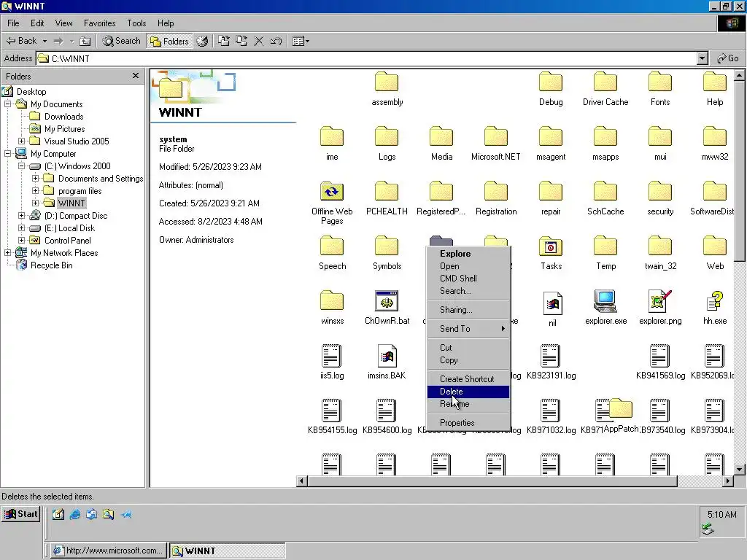Click the Start button
The image size is (747, 560).
tap(21, 514)
